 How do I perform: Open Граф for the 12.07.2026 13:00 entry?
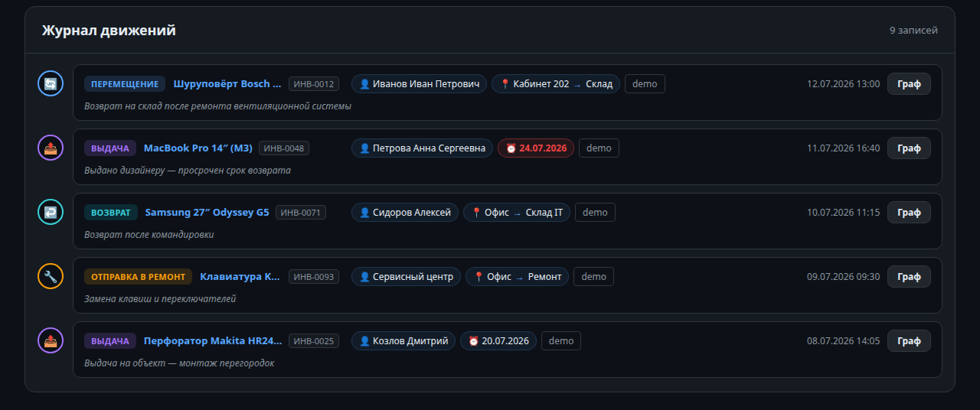point(909,84)
